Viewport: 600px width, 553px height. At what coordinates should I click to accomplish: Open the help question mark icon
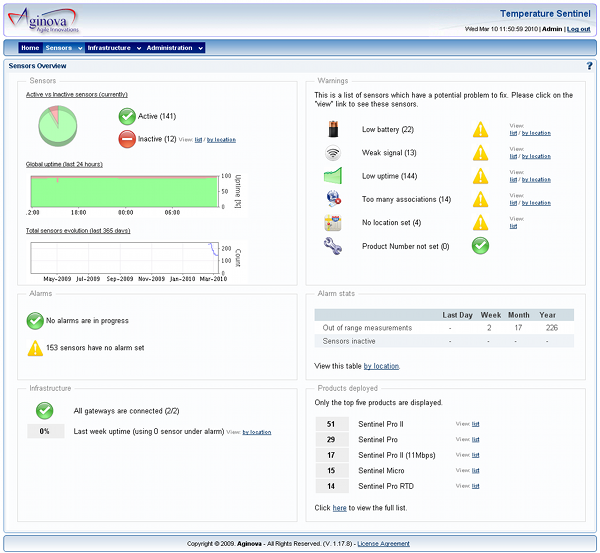tap(590, 66)
